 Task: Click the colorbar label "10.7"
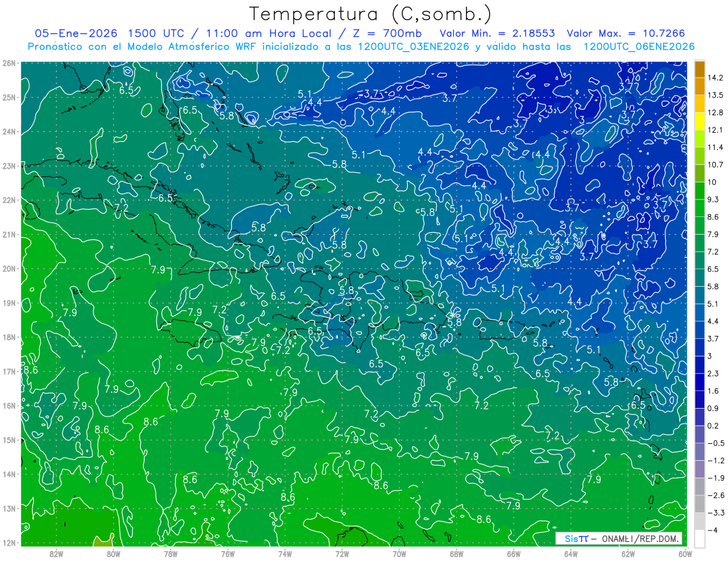715,164
